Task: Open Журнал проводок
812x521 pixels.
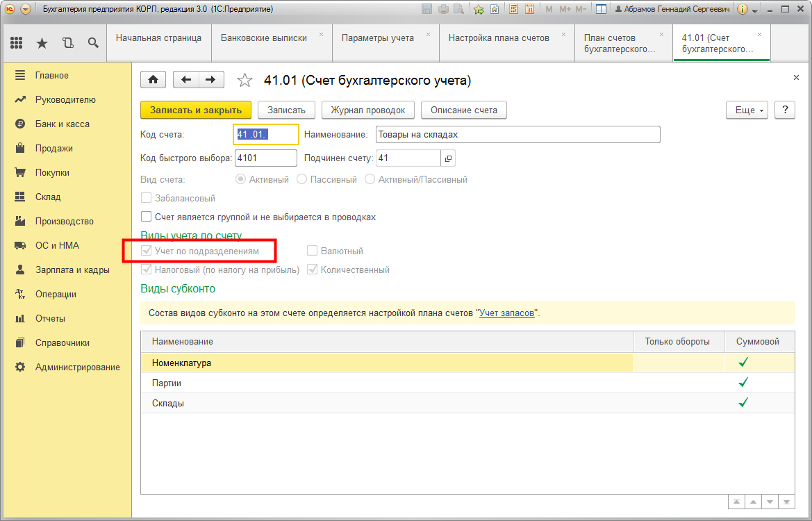Action: [x=368, y=110]
